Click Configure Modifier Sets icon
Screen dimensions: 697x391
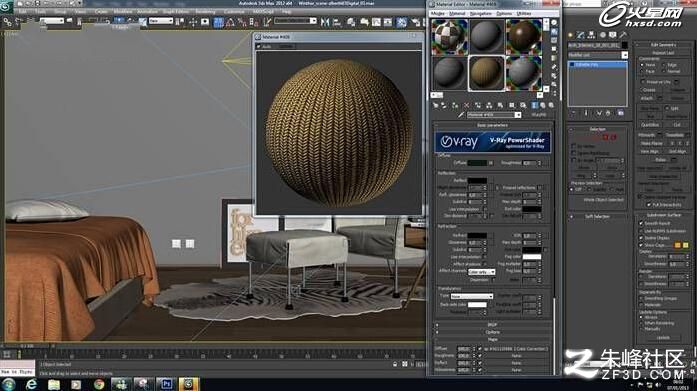click(621, 113)
